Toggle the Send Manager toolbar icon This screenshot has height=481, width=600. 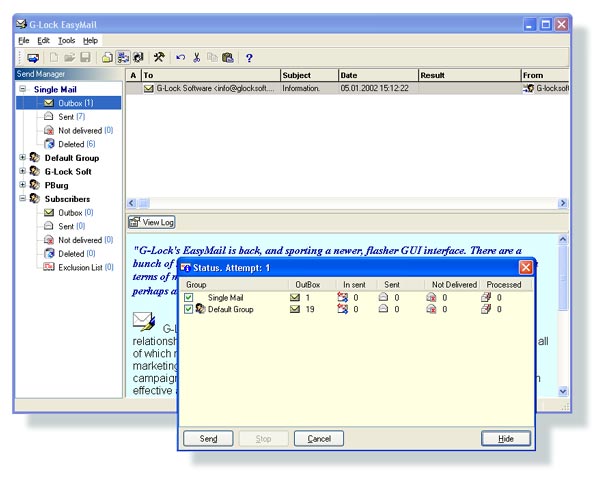tap(123, 58)
